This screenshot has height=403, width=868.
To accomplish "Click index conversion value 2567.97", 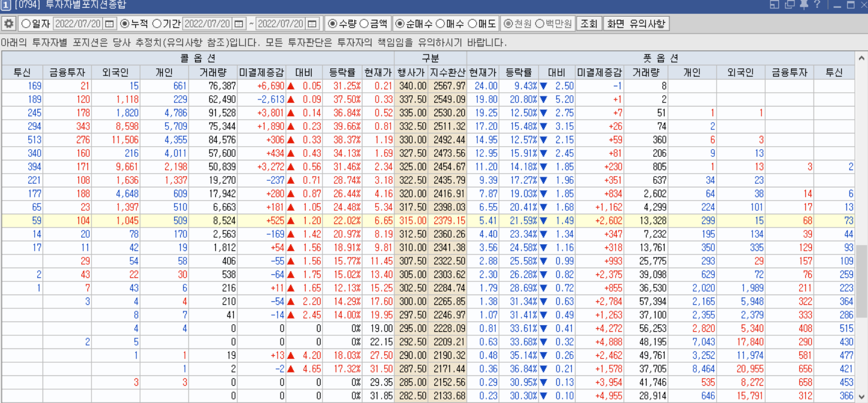I will (447, 86).
